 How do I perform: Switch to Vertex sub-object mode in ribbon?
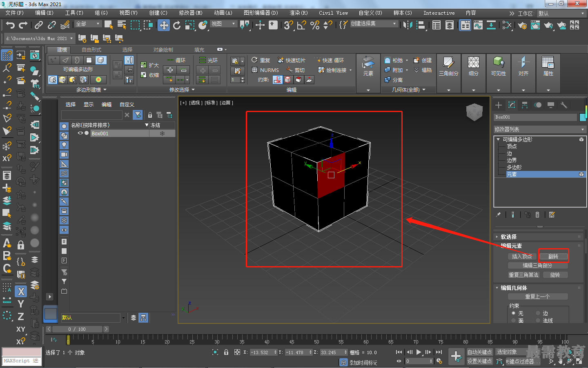pyautogui.click(x=53, y=60)
